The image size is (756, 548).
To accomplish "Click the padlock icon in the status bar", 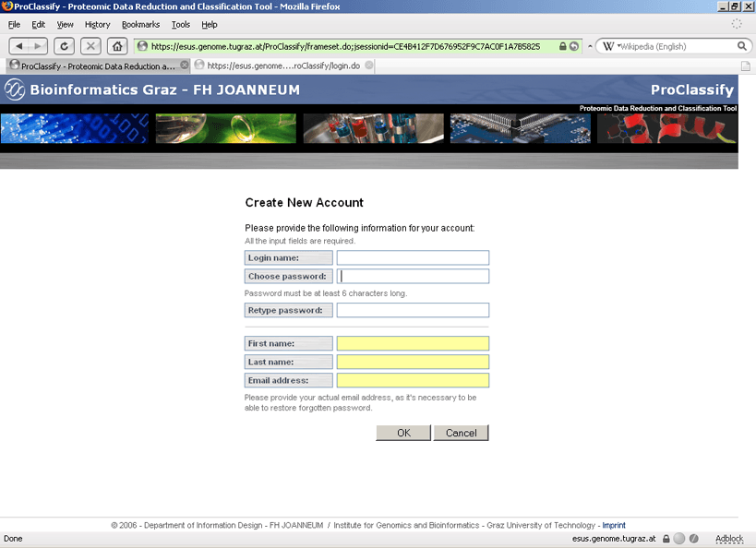I will (x=665, y=538).
